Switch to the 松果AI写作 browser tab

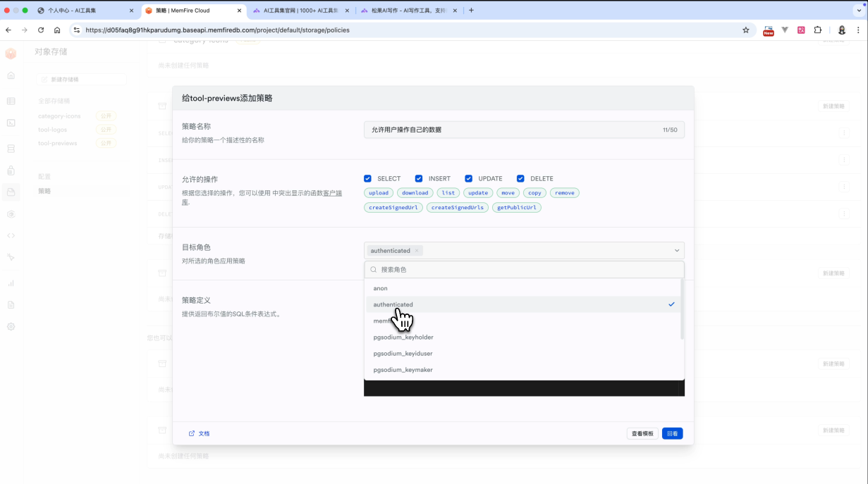pyautogui.click(x=405, y=11)
